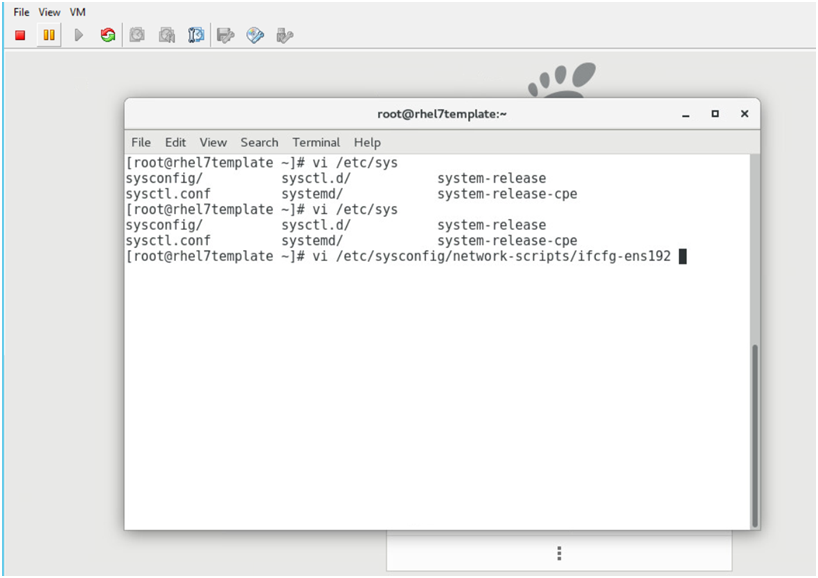The width and height of the screenshot is (818, 578).
Task: Open the terminal Search menu
Action: pos(259,142)
